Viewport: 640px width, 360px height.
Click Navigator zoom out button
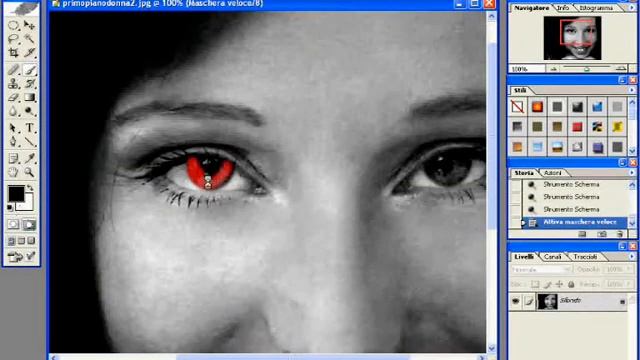tap(553, 69)
